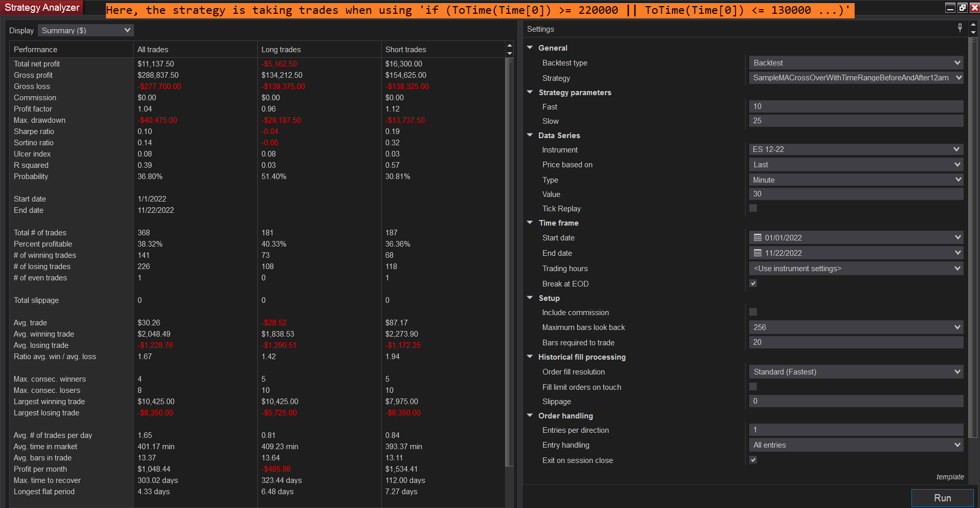Click the scroll-up arrow on the performance summary

coord(509,46)
